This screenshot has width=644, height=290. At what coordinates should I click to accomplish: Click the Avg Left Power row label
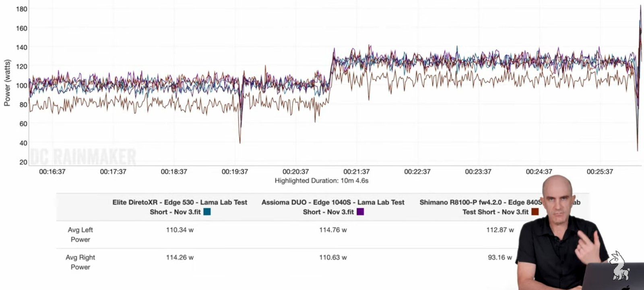[x=80, y=234]
